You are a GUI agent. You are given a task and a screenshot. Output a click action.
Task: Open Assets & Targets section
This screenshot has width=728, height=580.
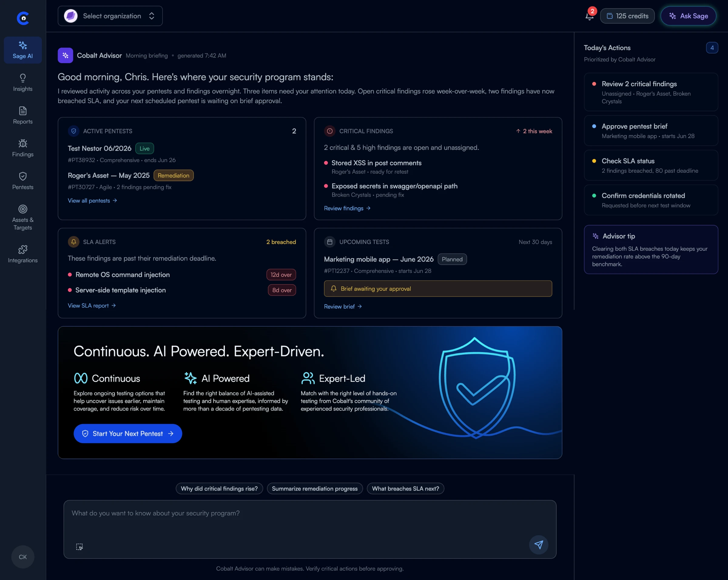pos(23,218)
